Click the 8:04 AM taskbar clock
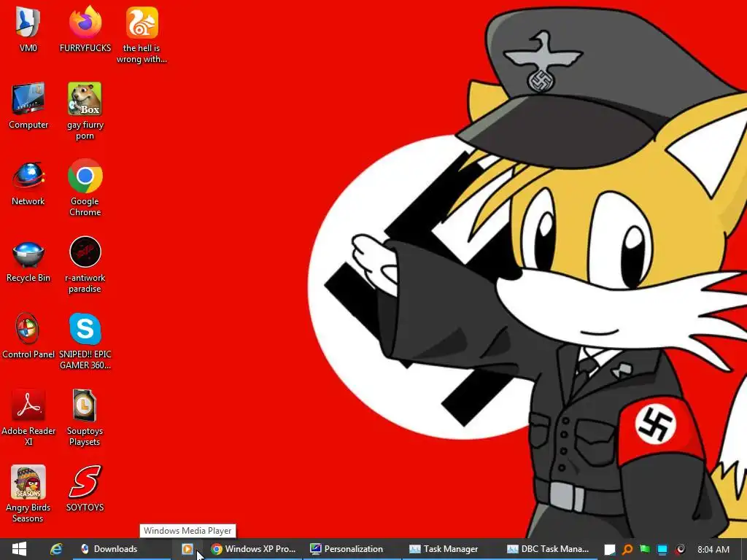The image size is (747, 560). [x=713, y=550]
